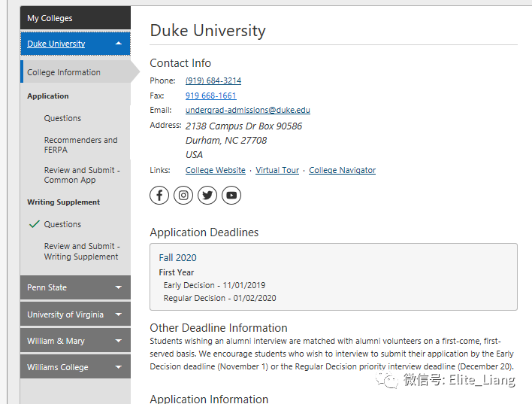The image size is (532, 404).
Task: Open the College Website link
Action: 215,170
